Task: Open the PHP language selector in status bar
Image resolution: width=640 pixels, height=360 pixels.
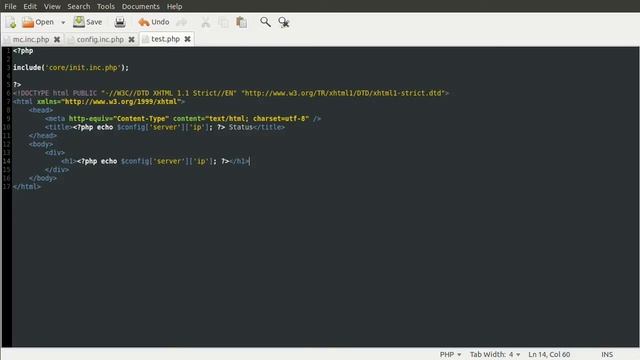Action: click(450, 354)
